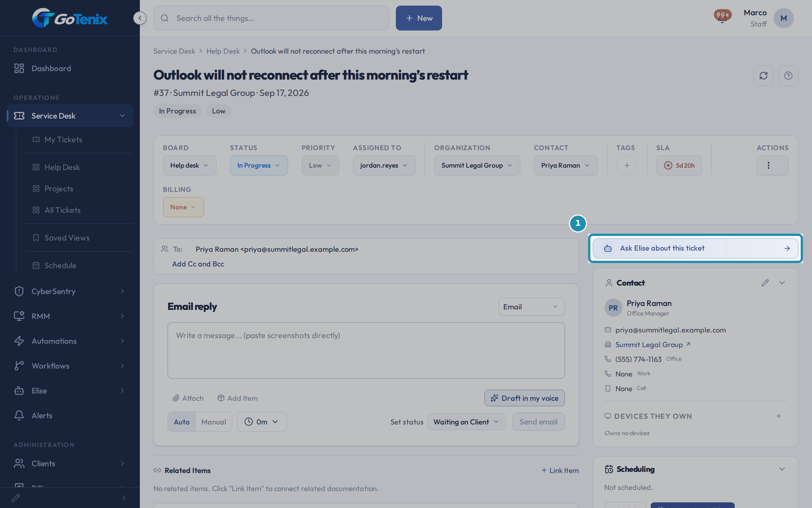812x508 pixels.
Task: Click the New button
Action: pyautogui.click(x=419, y=18)
